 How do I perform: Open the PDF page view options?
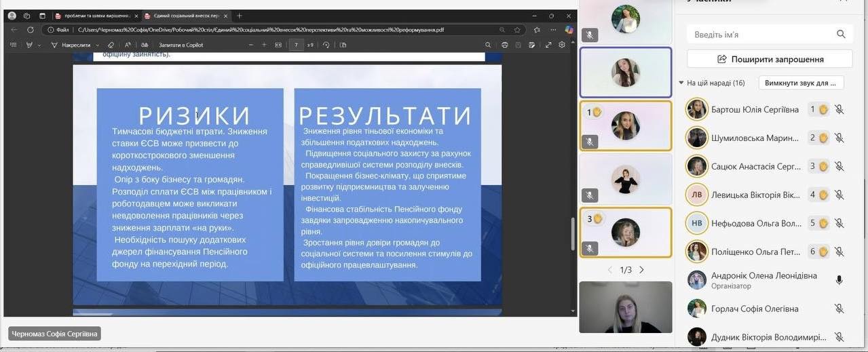point(343,45)
